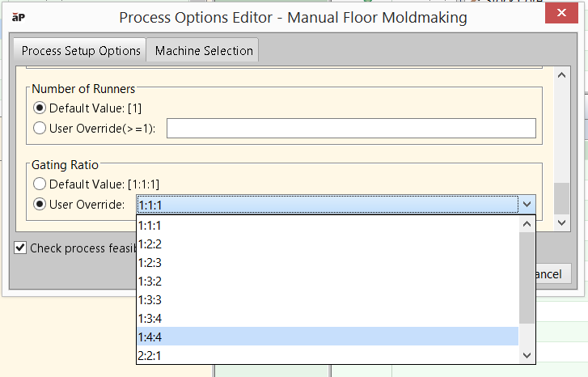
Task: Switch to the Machine Selection tab
Action: (x=204, y=50)
